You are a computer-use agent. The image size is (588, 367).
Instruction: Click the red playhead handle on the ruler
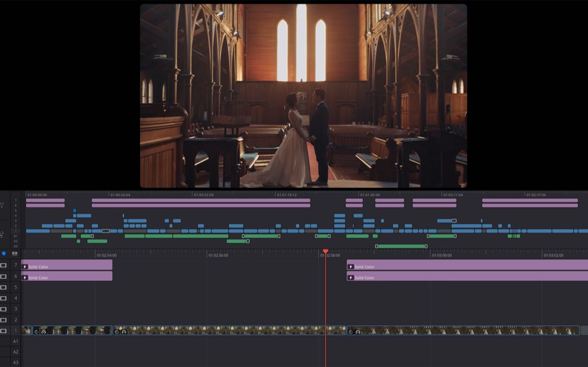click(x=325, y=251)
